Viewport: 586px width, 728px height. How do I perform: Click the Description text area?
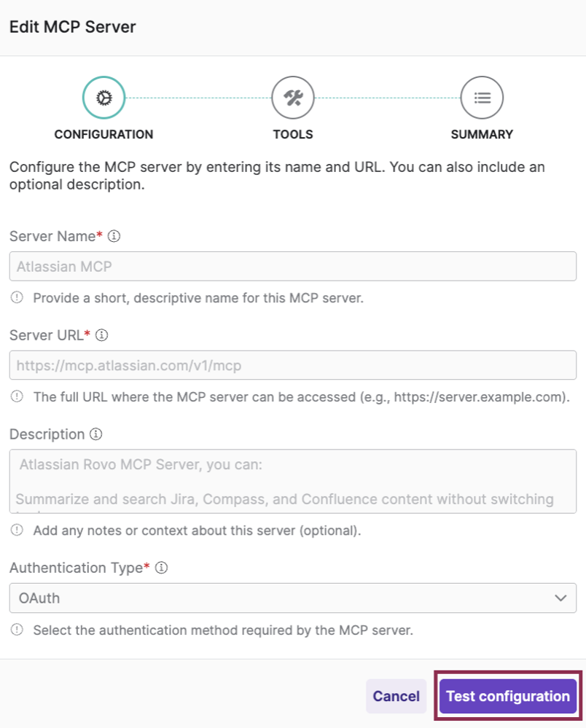pyautogui.click(x=292, y=481)
